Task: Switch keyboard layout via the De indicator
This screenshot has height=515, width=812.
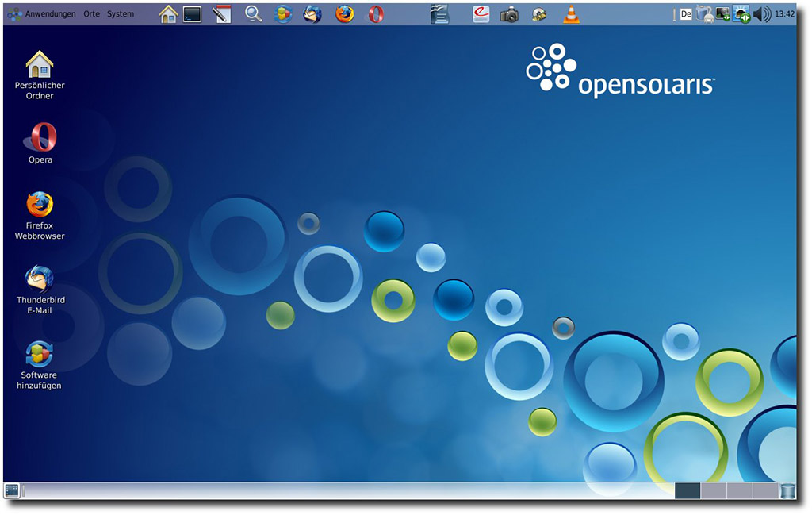Action: pos(684,13)
